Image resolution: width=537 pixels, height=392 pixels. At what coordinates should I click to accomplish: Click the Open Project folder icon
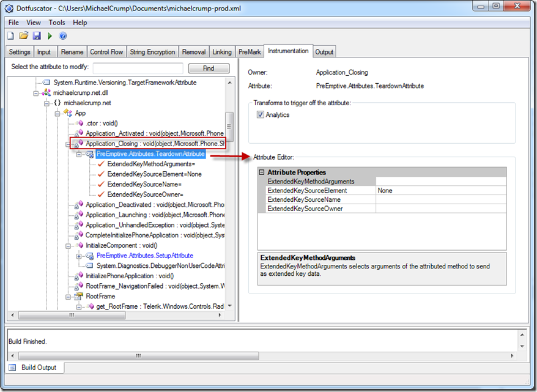(x=24, y=35)
